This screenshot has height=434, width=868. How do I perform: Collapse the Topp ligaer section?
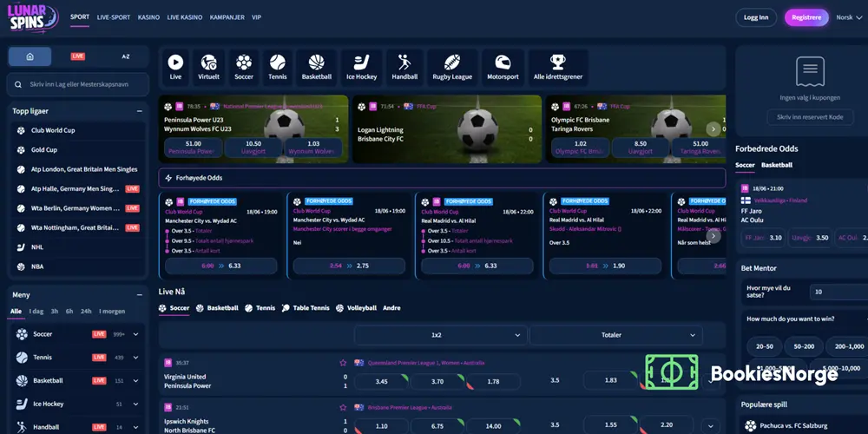tap(140, 111)
